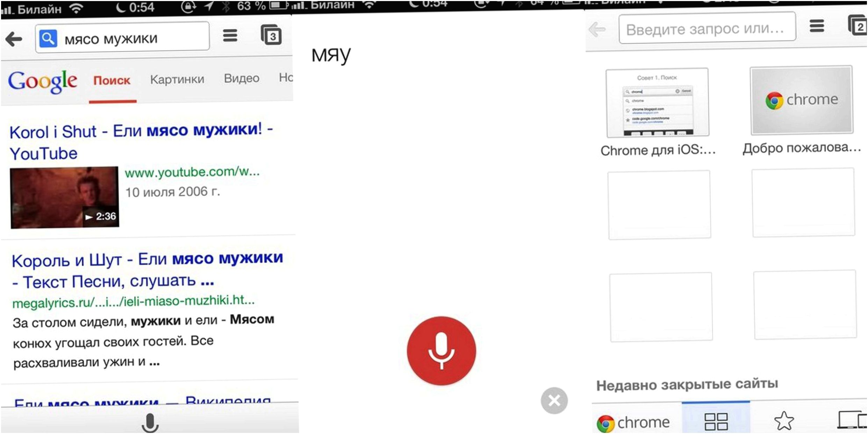
Task: Open other devices icon in bottom bar
Action: [852, 419]
